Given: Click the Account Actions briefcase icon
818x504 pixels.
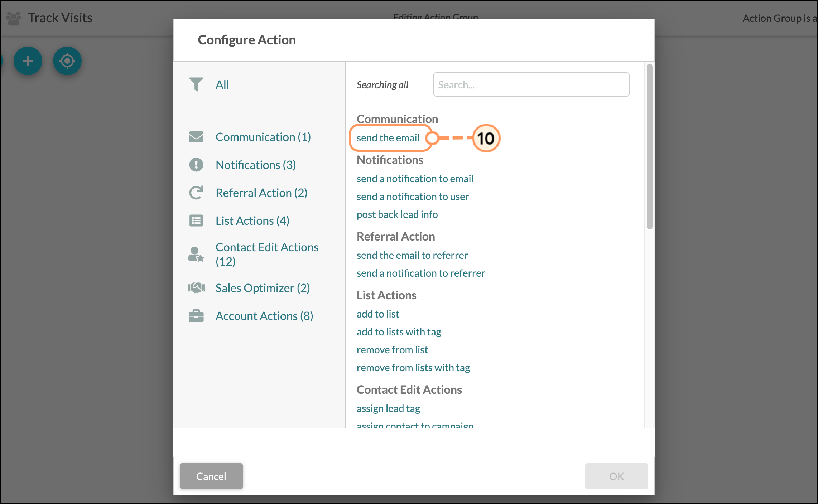Looking at the screenshot, I should (196, 316).
